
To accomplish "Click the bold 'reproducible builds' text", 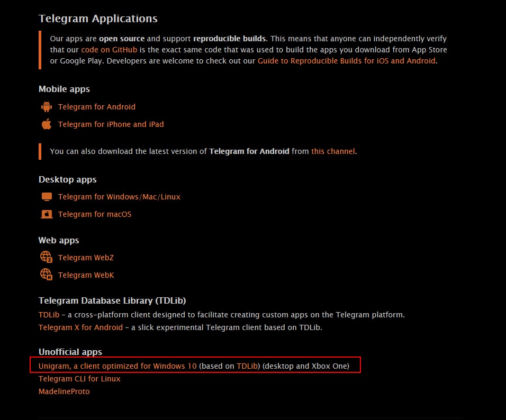I will point(230,39).
